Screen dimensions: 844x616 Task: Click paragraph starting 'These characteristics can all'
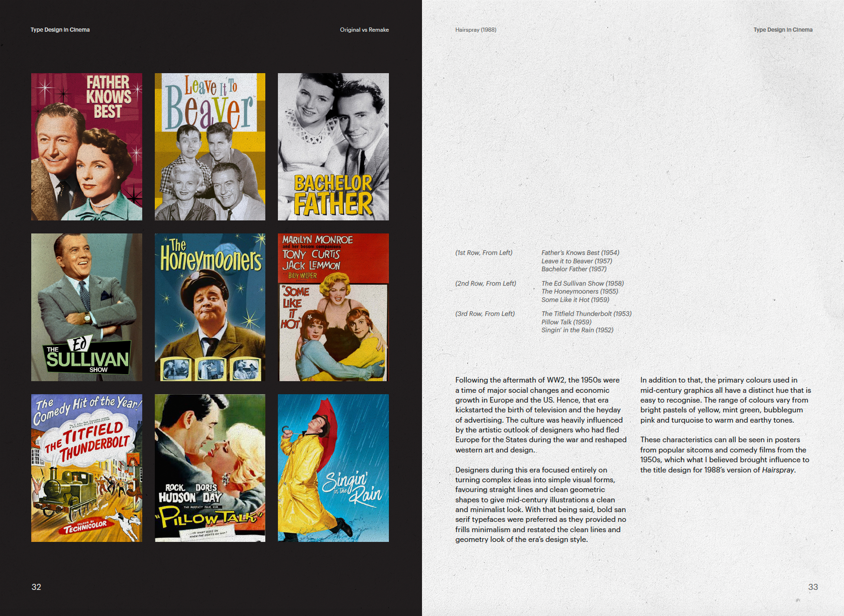tap(726, 455)
